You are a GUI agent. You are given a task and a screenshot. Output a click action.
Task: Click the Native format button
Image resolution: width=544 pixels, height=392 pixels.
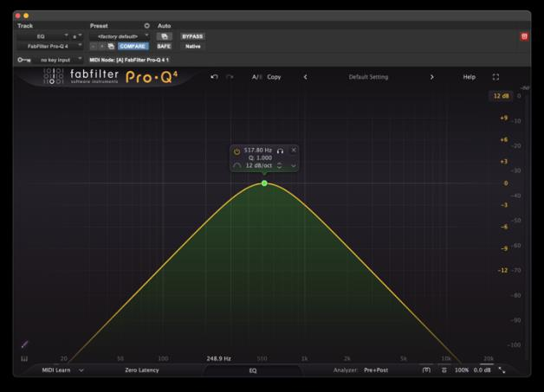coord(192,46)
